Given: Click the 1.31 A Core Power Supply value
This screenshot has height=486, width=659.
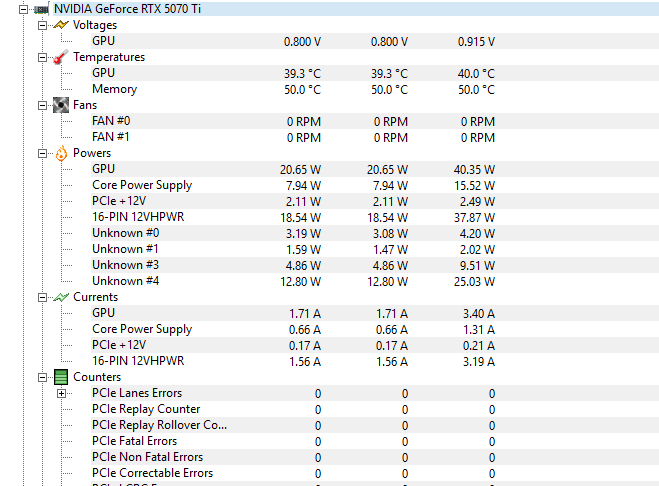Looking at the screenshot, I should [479, 330].
